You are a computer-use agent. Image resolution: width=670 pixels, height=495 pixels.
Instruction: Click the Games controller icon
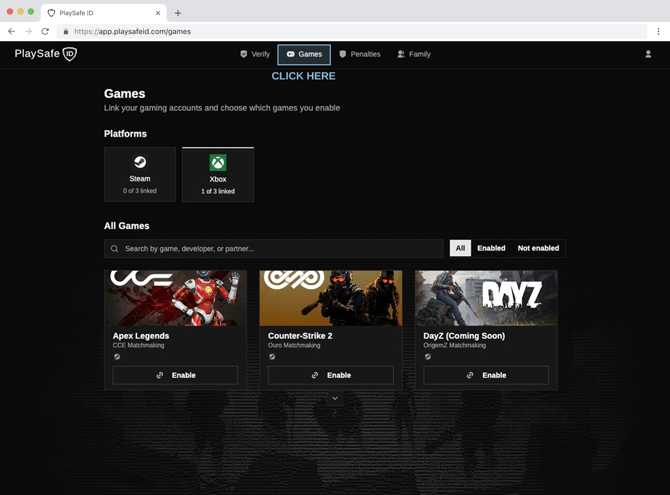point(291,54)
